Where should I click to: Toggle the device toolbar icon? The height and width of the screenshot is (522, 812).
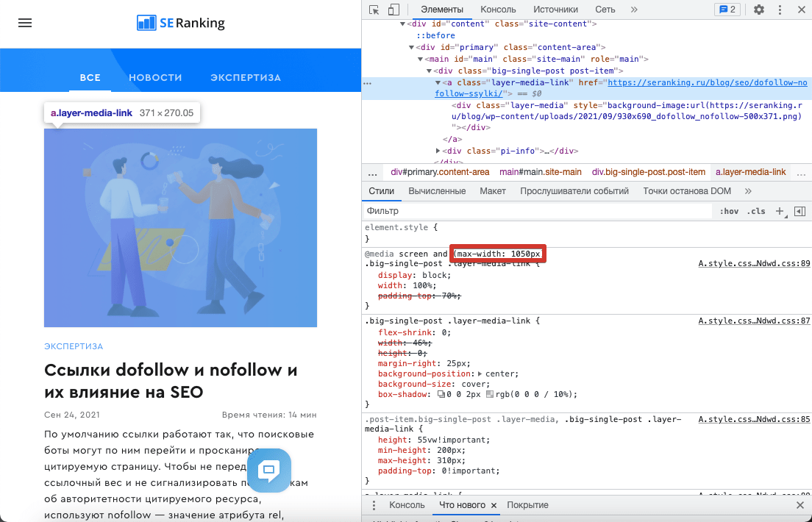pos(393,10)
